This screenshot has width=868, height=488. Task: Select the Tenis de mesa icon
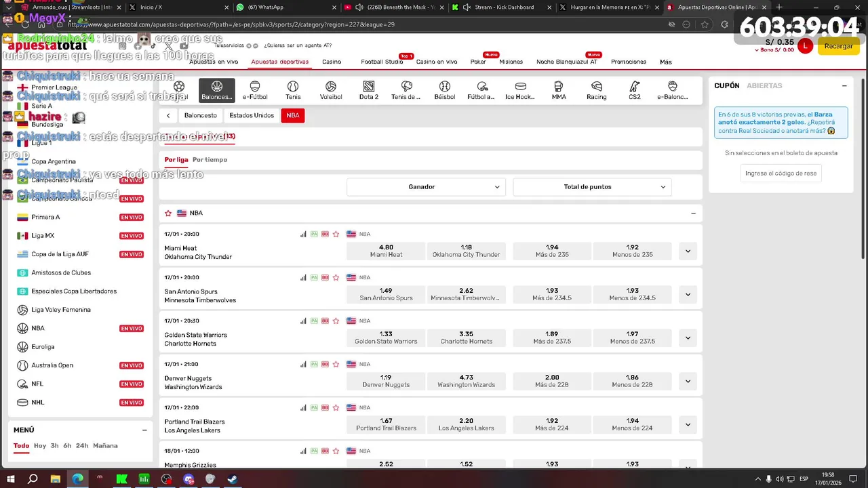tap(406, 90)
